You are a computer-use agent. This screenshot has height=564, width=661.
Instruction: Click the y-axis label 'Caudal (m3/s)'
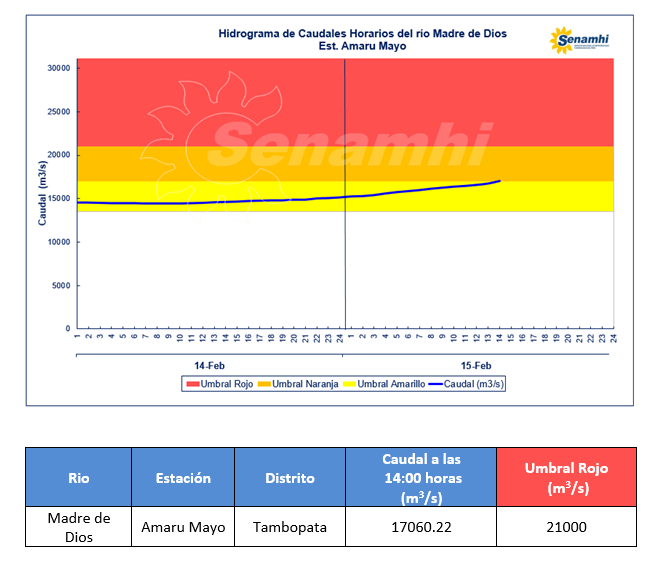[43, 193]
